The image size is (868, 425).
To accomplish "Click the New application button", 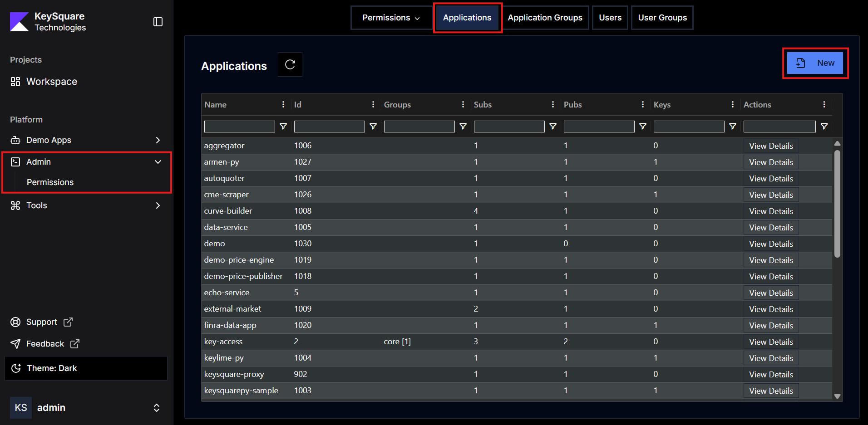I will [x=815, y=63].
